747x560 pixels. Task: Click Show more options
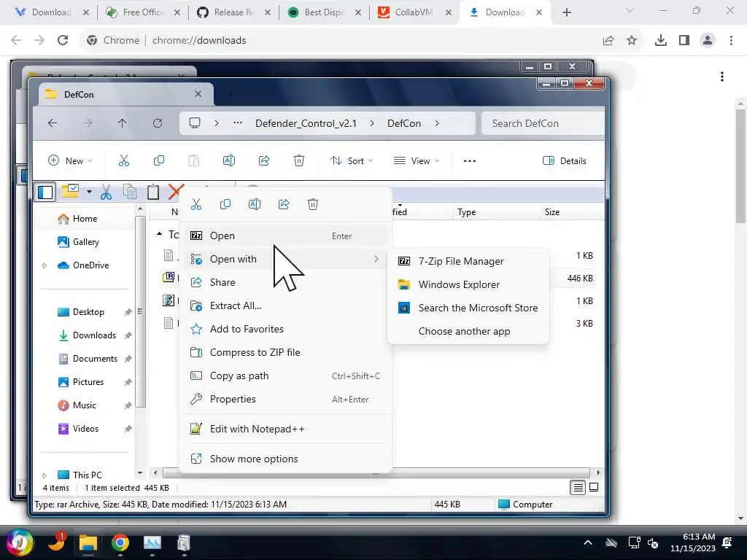click(286, 459)
